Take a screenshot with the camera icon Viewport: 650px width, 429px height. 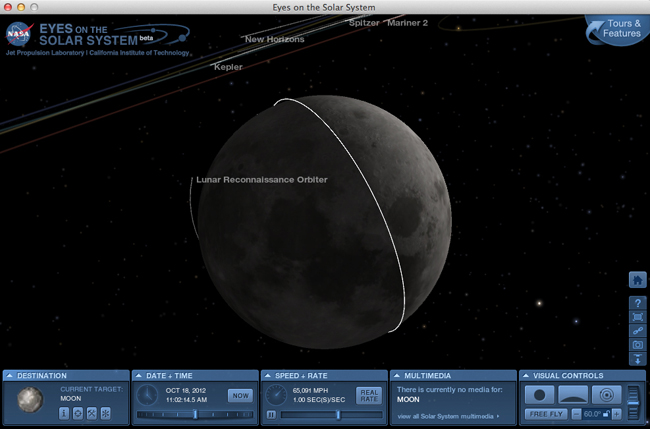(638, 345)
